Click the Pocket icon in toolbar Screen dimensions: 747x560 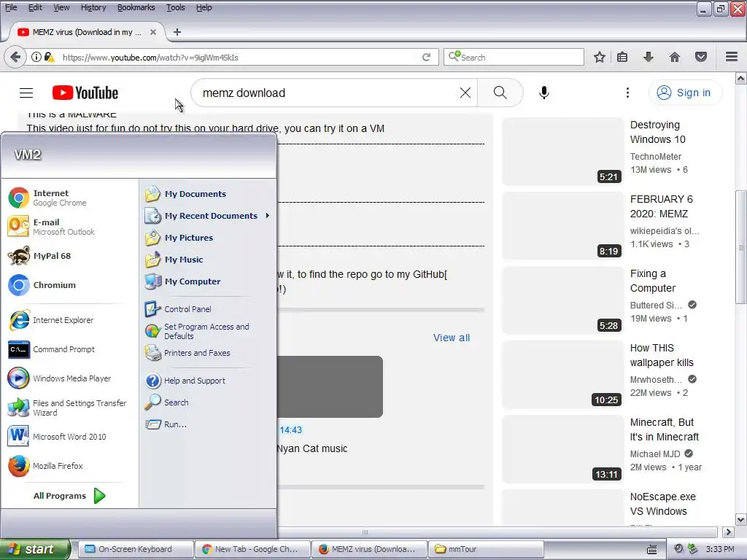pyautogui.click(x=701, y=57)
